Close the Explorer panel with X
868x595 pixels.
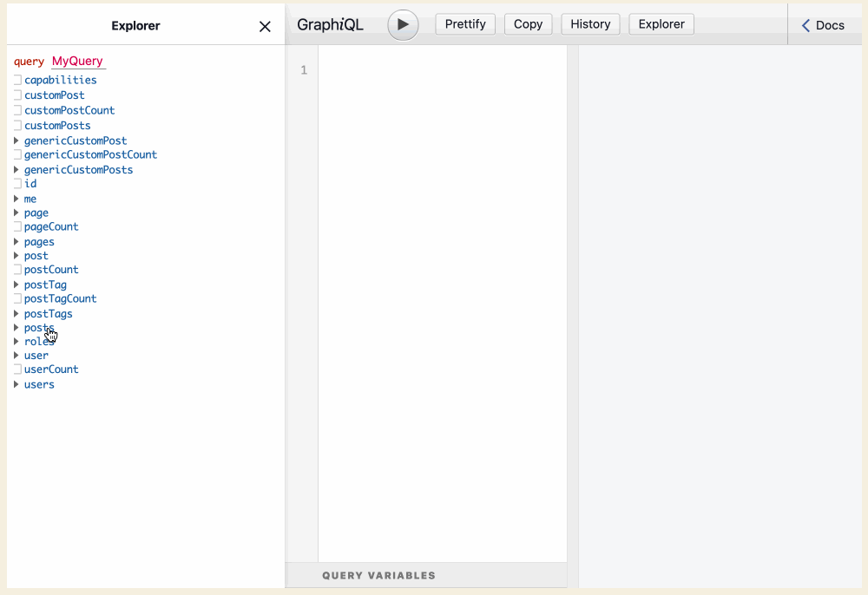[x=265, y=27]
